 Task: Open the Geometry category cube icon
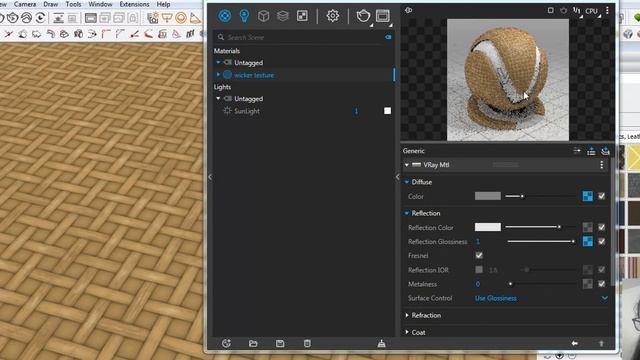[x=263, y=16]
